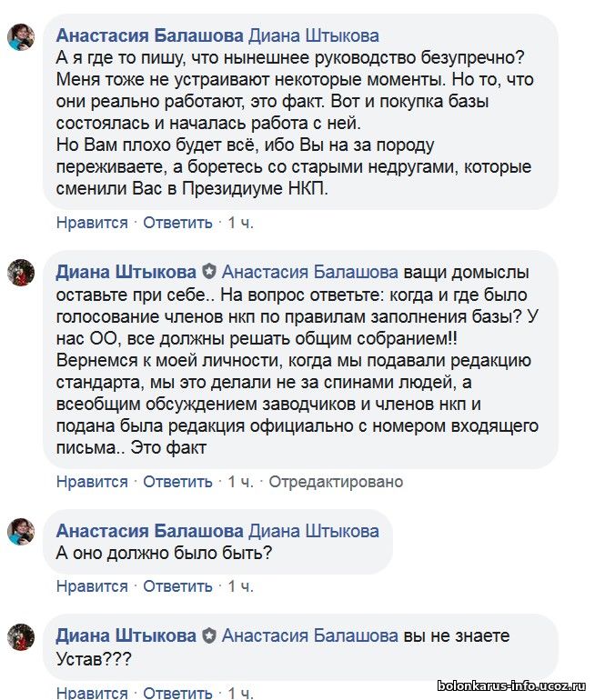Reply to the edited comment via Ответить

(x=177, y=482)
